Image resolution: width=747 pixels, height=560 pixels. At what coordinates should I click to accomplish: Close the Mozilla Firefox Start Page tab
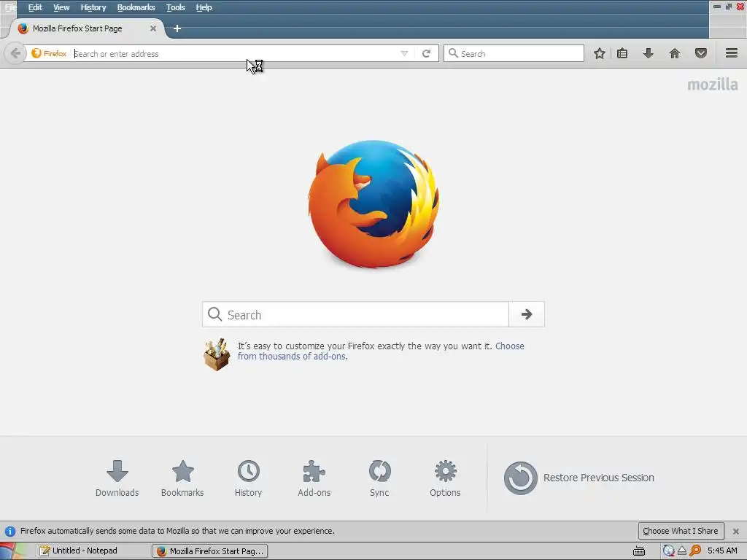coord(153,28)
